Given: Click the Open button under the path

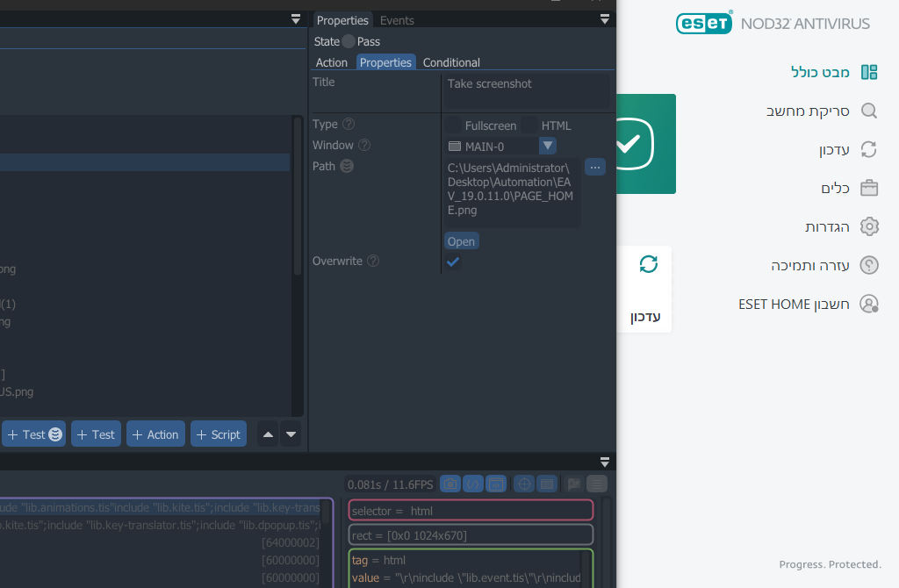Looking at the screenshot, I should click(x=461, y=241).
